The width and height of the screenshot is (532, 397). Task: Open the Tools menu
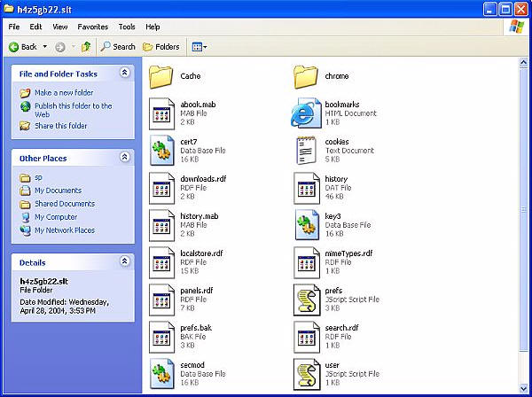(127, 27)
